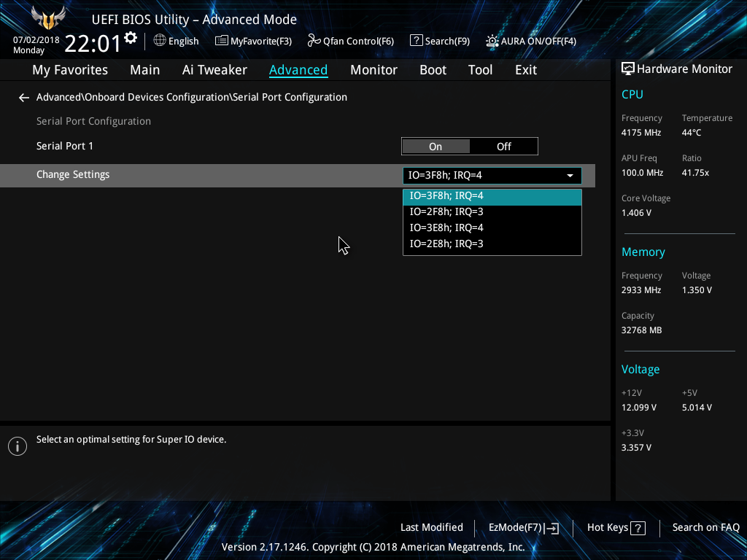Select English language
Image resolution: width=747 pixels, height=560 pixels.
(183, 42)
